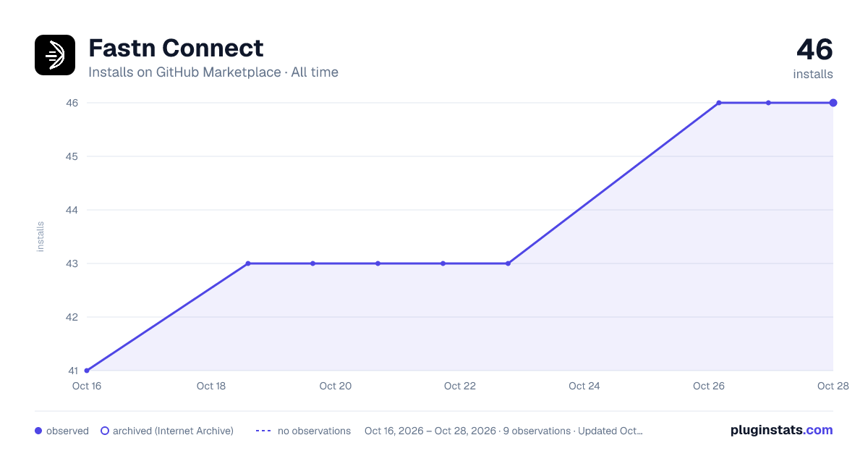Image resolution: width=868 pixels, height=456 pixels.
Task: Click the x-axis label 'Oct 20'
Action: tap(336, 386)
